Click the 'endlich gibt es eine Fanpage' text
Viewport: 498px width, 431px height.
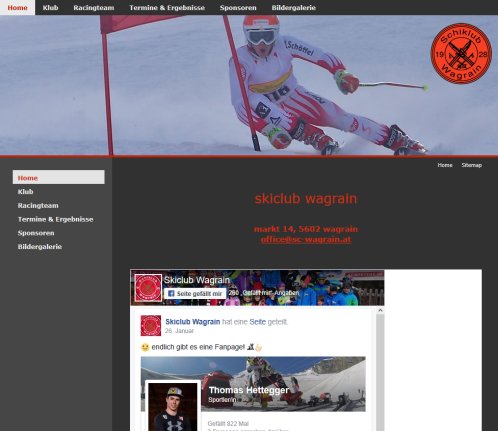pos(198,347)
